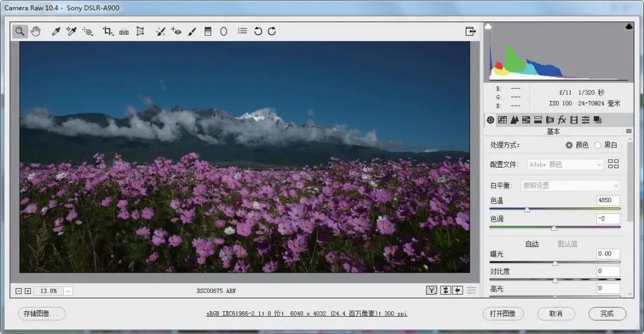644x334 pixels.
Task: Select the Hand tool
Action: coord(36,31)
